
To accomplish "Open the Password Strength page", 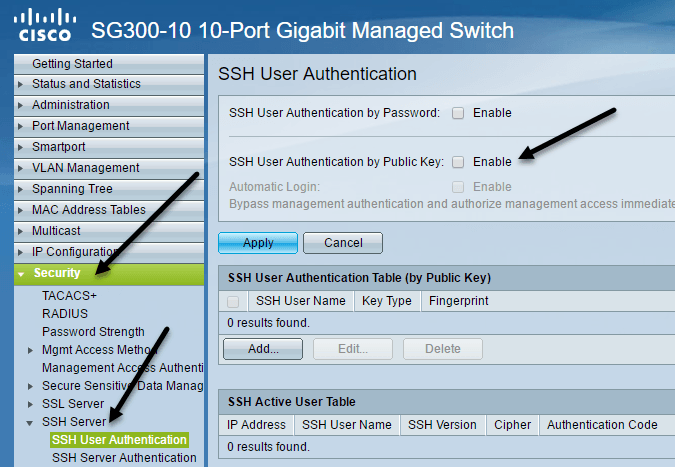I will [93, 332].
